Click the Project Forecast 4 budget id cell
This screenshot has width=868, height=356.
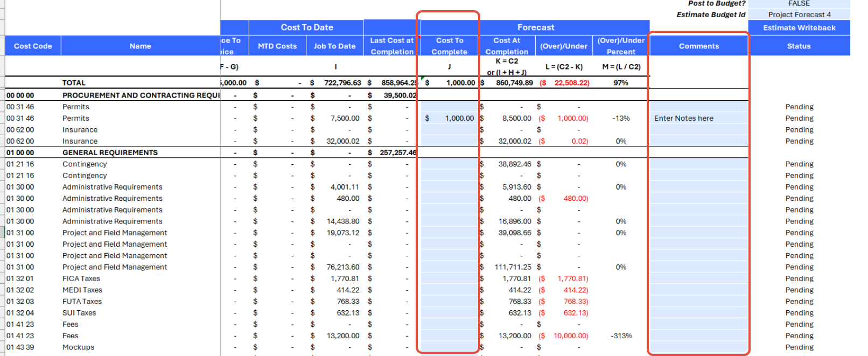pyautogui.click(x=799, y=15)
